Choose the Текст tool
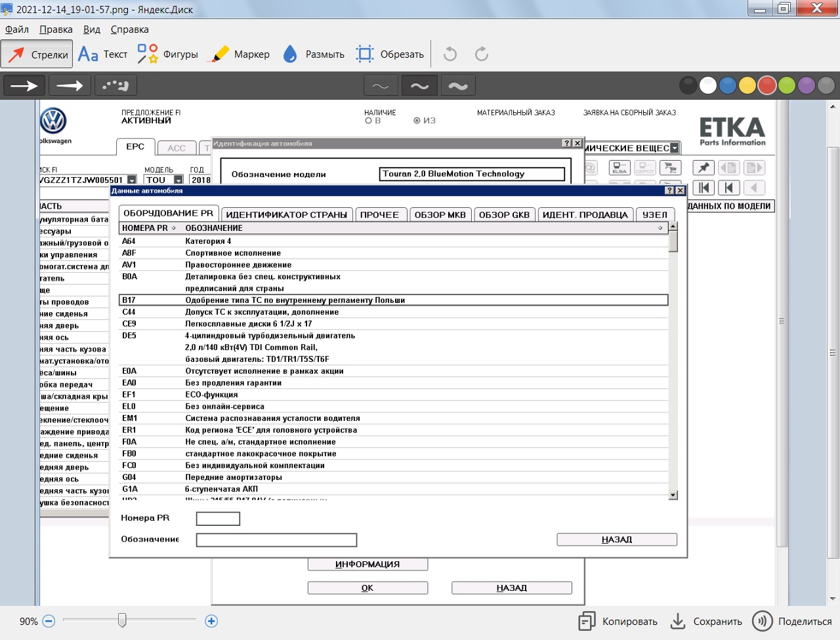840x640 pixels. [102, 54]
